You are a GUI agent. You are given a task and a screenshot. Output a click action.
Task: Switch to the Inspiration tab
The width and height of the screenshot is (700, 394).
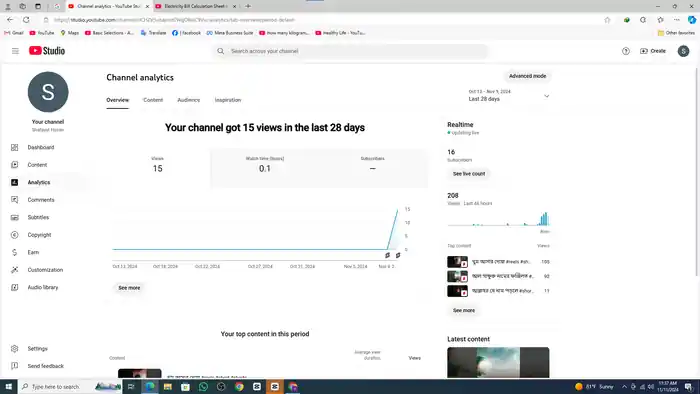click(x=228, y=100)
